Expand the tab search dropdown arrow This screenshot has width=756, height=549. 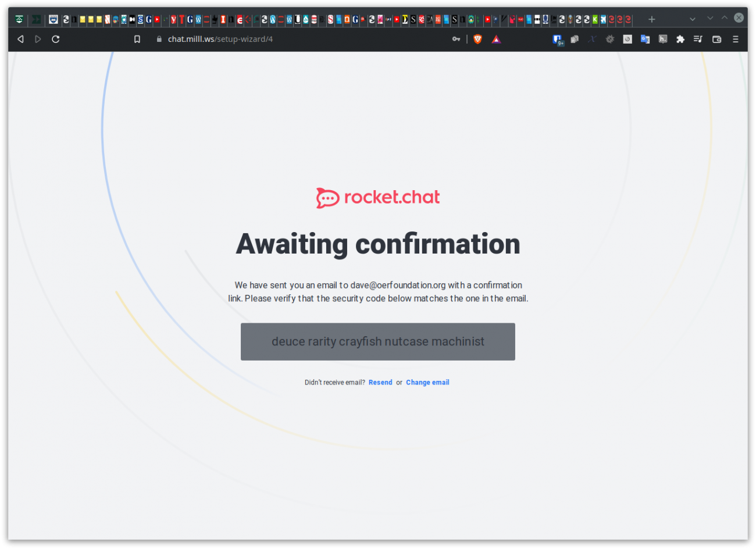click(692, 19)
